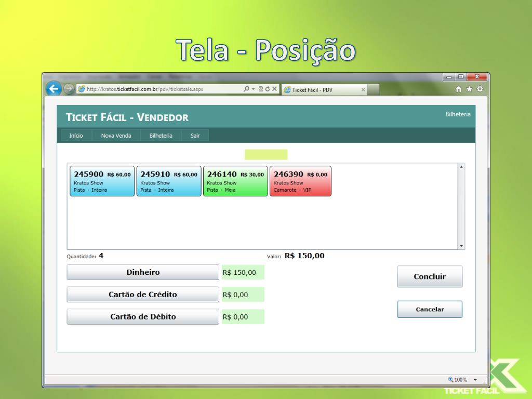Open a new blank browser tab
This screenshot has height=399, width=532.
click(x=374, y=89)
